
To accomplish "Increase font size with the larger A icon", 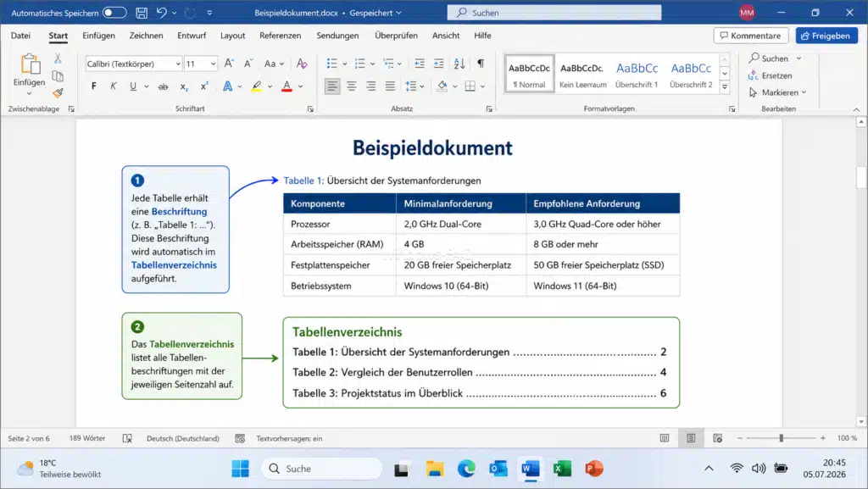I will [x=229, y=64].
